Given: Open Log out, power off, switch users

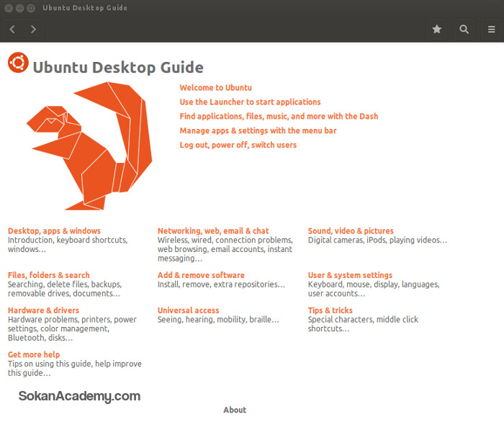Looking at the screenshot, I should [x=238, y=145].
